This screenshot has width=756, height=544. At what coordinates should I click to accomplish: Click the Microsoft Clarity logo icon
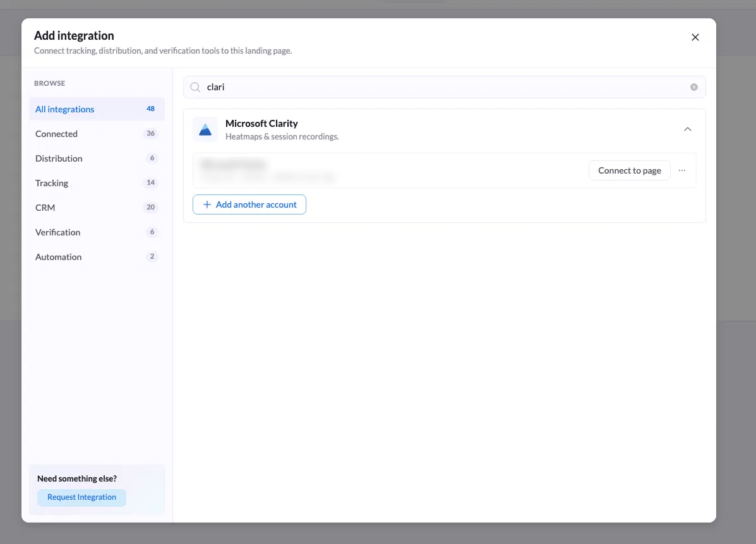click(x=205, y=129)
